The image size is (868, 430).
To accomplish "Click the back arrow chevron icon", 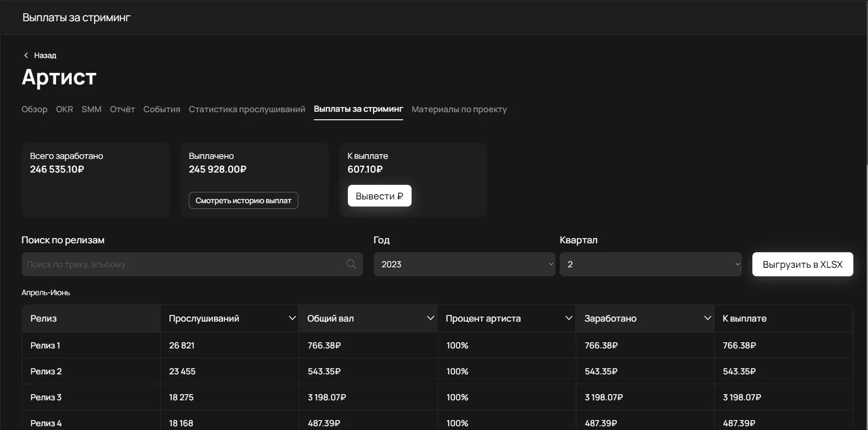I will click(26, 55).
